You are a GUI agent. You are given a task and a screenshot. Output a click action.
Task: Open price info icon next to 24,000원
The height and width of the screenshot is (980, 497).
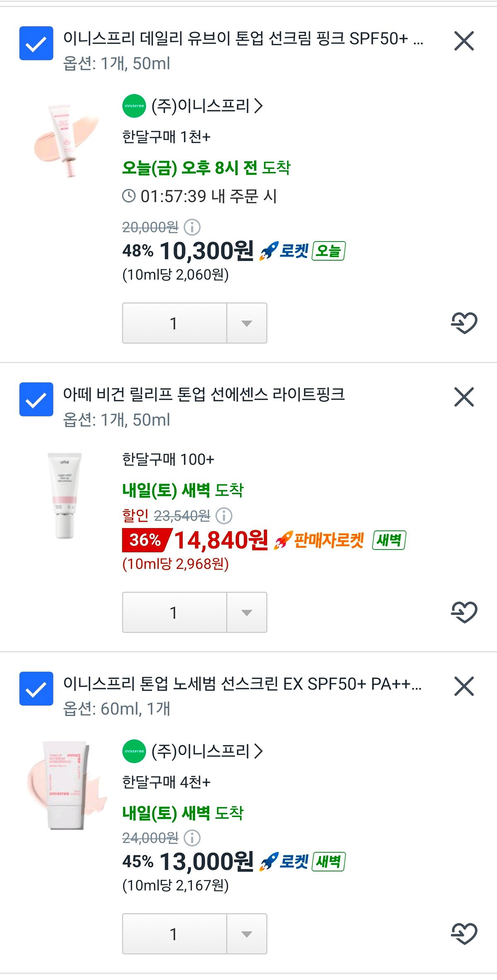[192, 838]
